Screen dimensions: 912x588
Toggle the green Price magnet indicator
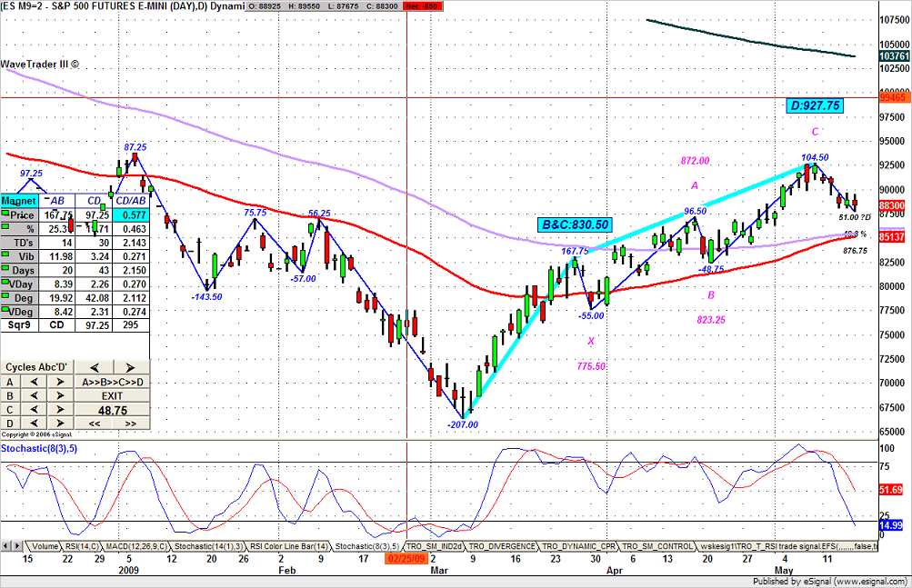pos(6,214)
